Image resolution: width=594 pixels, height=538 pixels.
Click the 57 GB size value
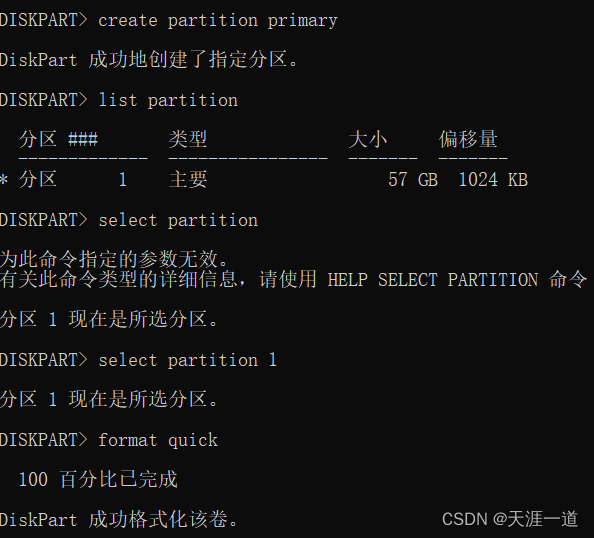coord(413,180)
